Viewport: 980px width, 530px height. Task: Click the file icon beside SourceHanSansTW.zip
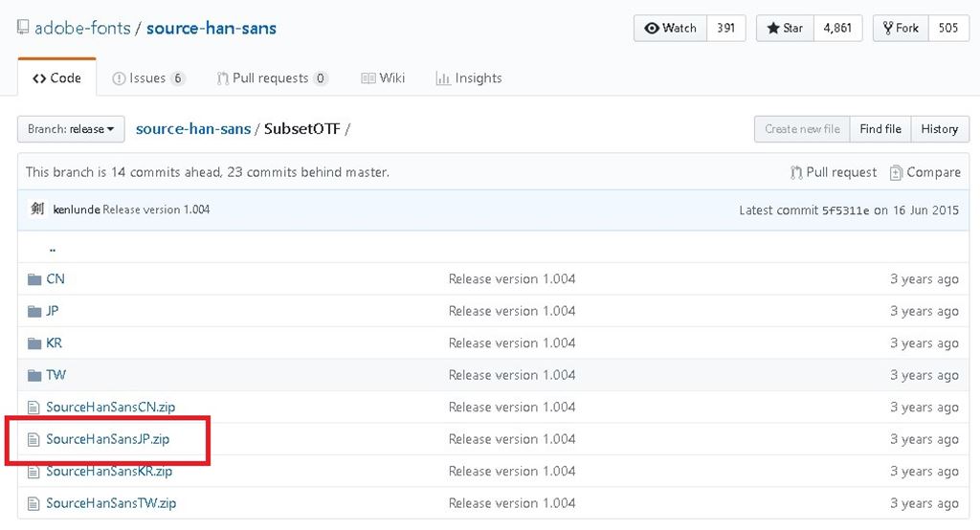point(34,503)
